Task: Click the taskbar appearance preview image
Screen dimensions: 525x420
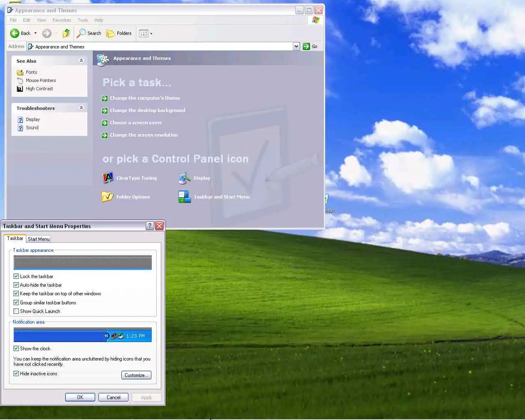Action: (x=82, y=262)
